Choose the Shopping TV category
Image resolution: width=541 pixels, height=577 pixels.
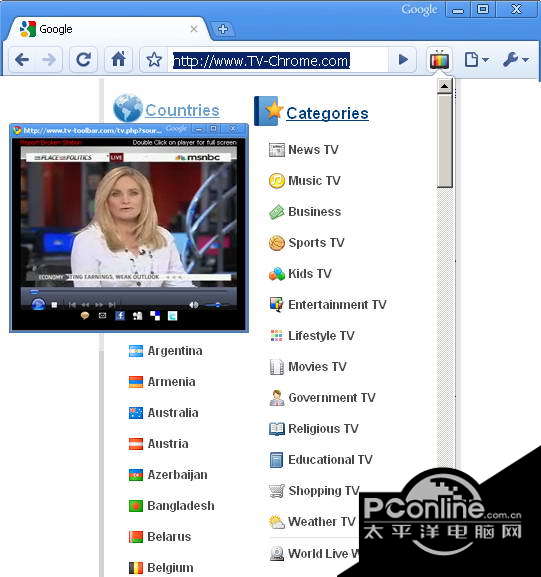(x=324, y=491)
